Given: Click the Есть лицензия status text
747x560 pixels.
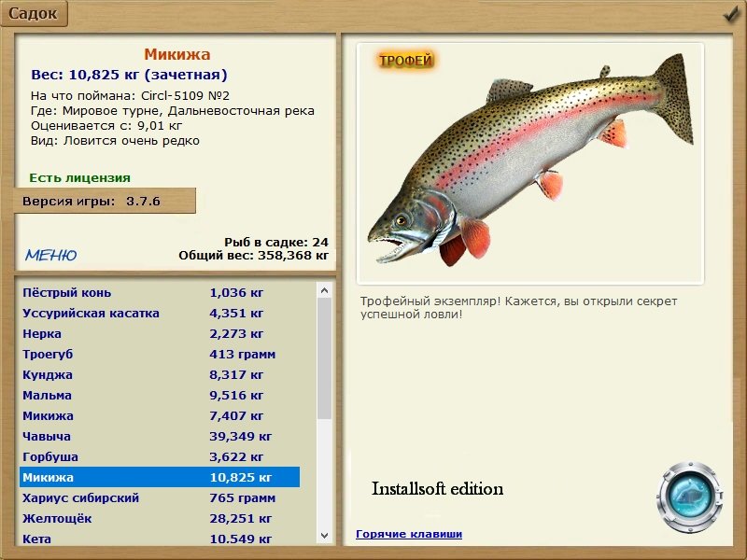Looking at the screenshot, I should [x=79, y=177].
